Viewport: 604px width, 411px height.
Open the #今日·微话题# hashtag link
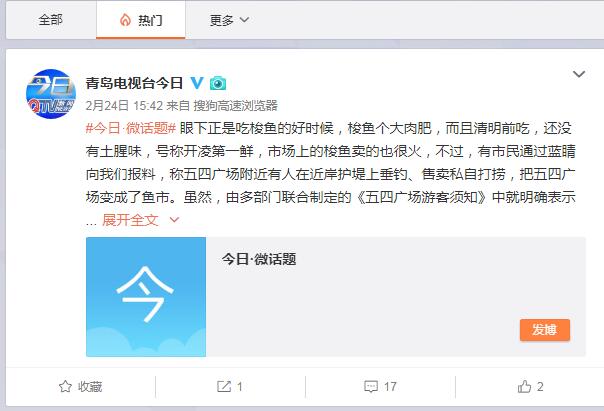coord(131,128)
